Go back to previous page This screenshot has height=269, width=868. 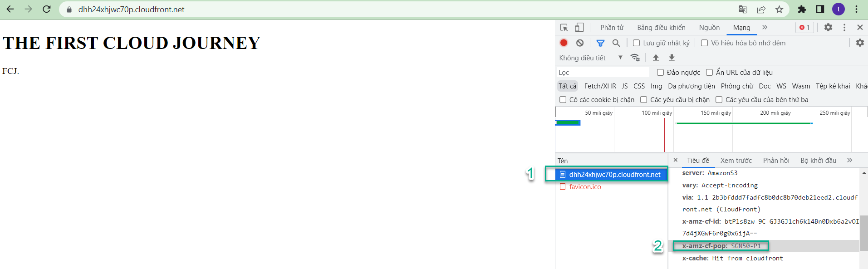click(10, 9)
